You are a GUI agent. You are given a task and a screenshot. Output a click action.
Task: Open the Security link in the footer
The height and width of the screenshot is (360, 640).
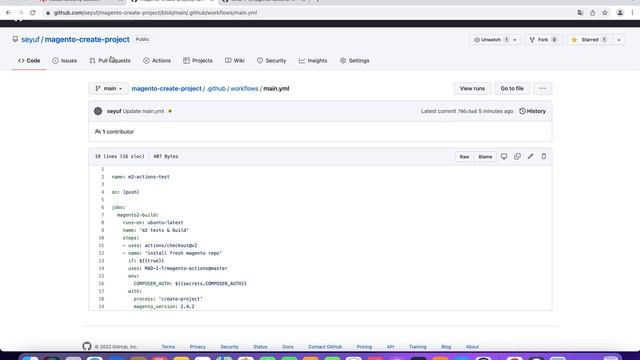pos(229,347)
